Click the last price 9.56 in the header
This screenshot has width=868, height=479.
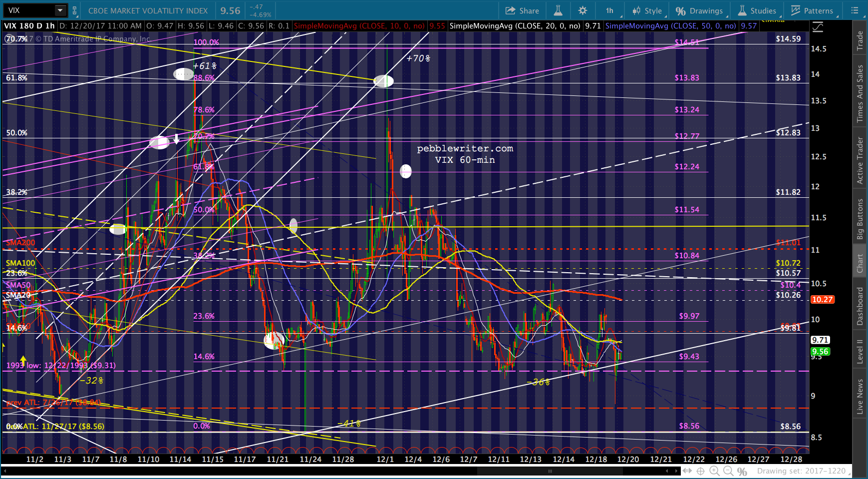[x=231, y=10]
